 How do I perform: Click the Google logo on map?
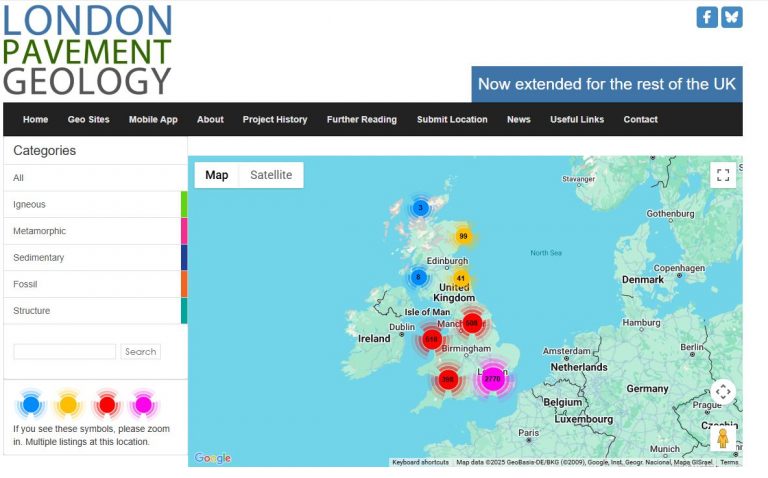click(x=212, y=458)
